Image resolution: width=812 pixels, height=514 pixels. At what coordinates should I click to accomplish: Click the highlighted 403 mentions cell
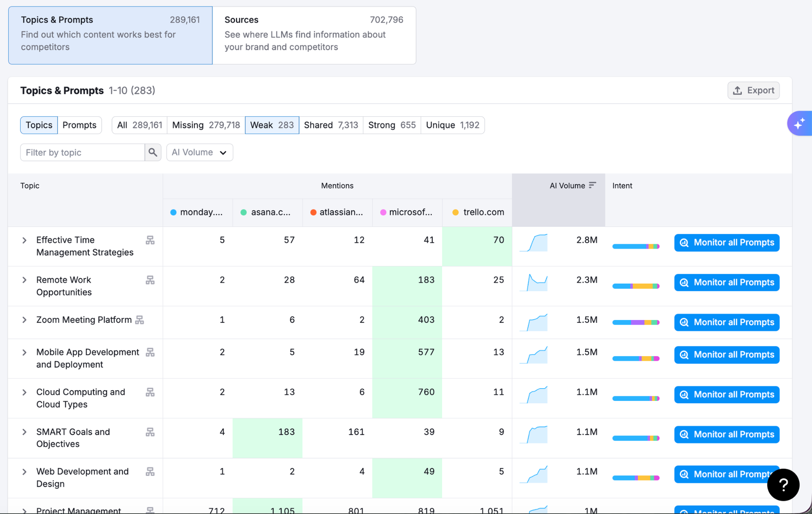point(407,322)
